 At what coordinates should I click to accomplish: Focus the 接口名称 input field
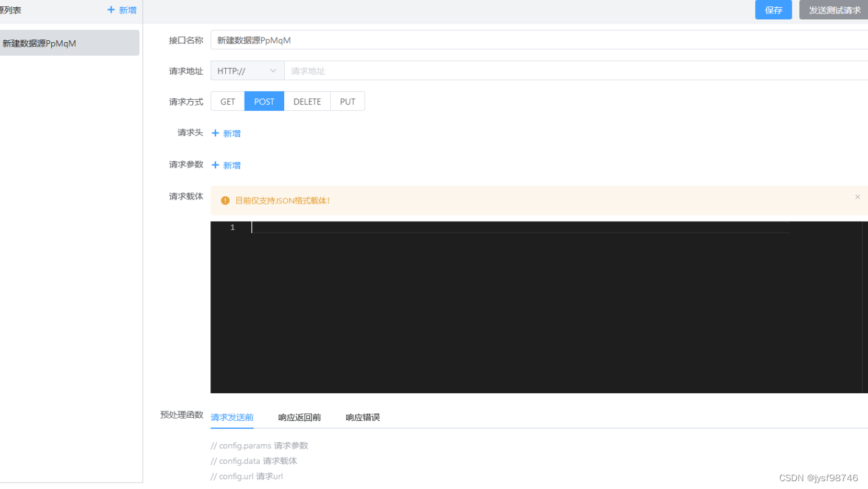[539, 40]
